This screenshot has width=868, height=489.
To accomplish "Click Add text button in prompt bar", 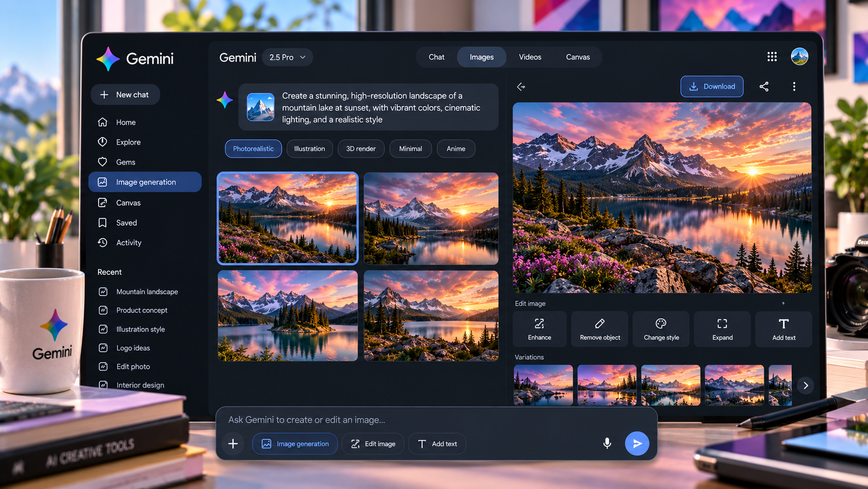I will (x=437, y=444).
